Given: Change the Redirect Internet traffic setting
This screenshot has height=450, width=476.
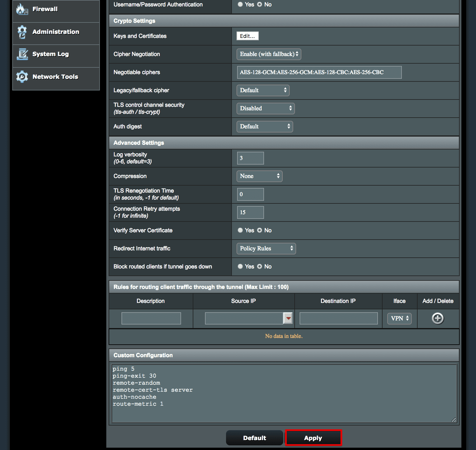Looking at the screenshot, I should [x=266, y=248].
